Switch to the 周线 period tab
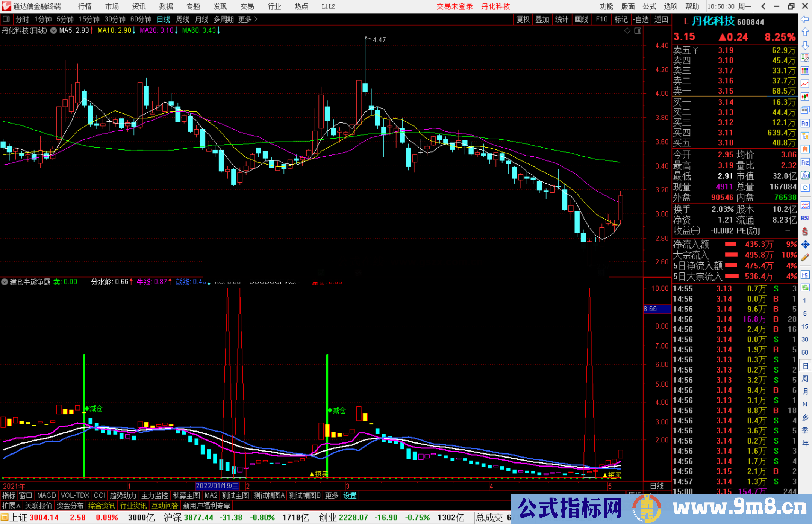 (x=183, y=19)
